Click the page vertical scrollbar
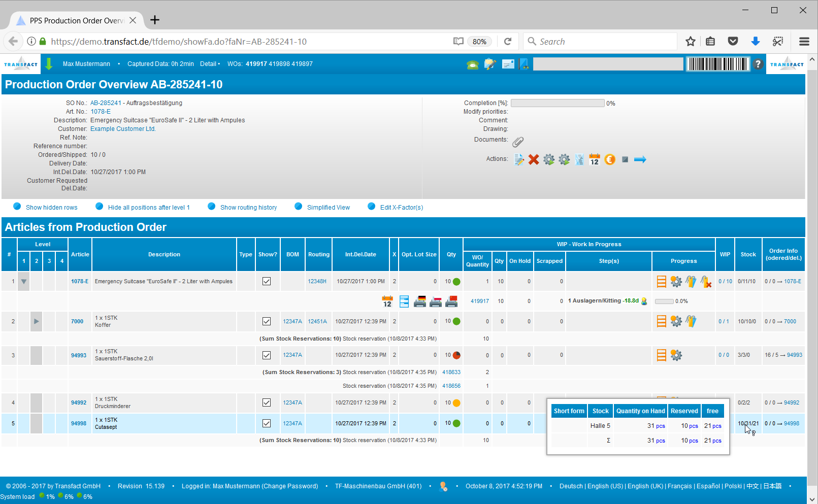 [x=812, y=278]
